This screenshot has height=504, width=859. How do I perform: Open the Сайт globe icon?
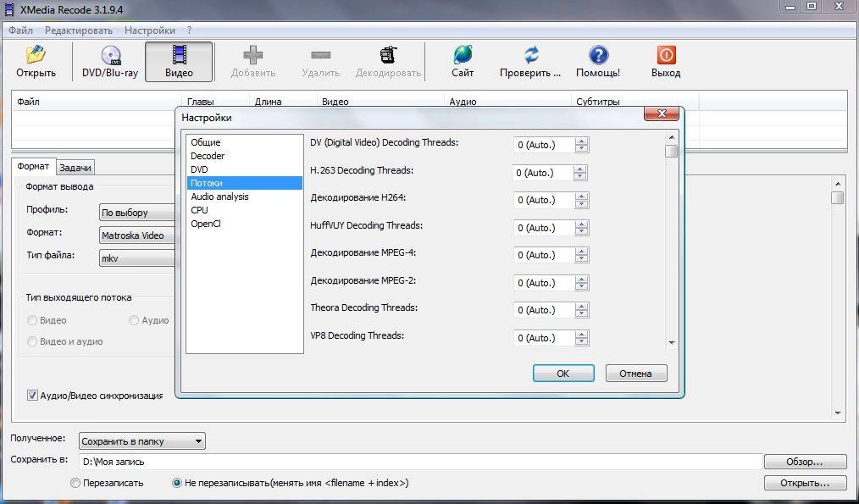[x=463, y=55]
